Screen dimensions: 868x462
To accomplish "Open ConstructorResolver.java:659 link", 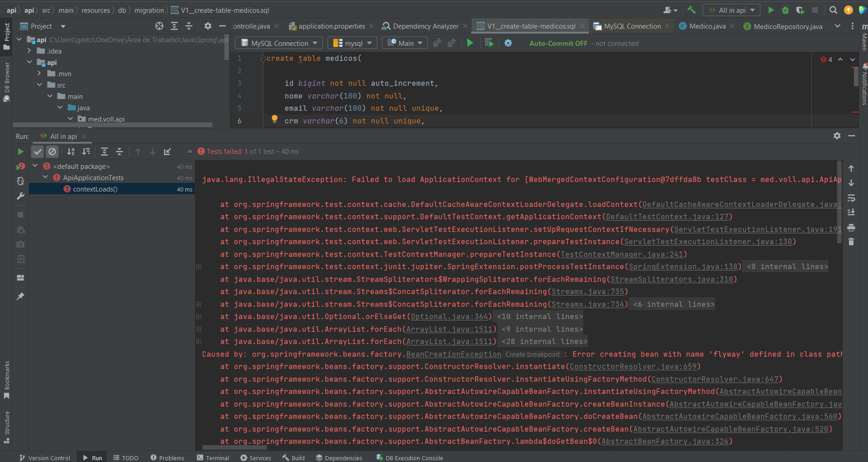I will (x=633, y=367).
